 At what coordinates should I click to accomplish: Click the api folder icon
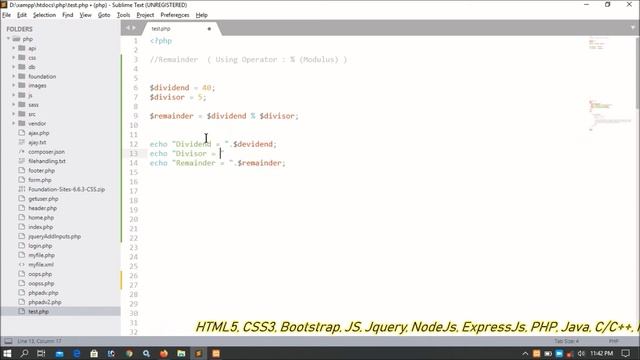click(x=22, y=48)
